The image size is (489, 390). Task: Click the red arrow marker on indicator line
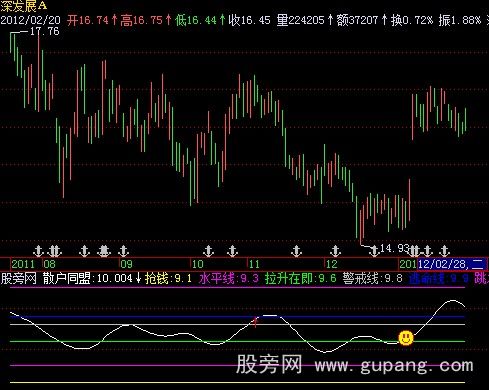pos(255,322)
